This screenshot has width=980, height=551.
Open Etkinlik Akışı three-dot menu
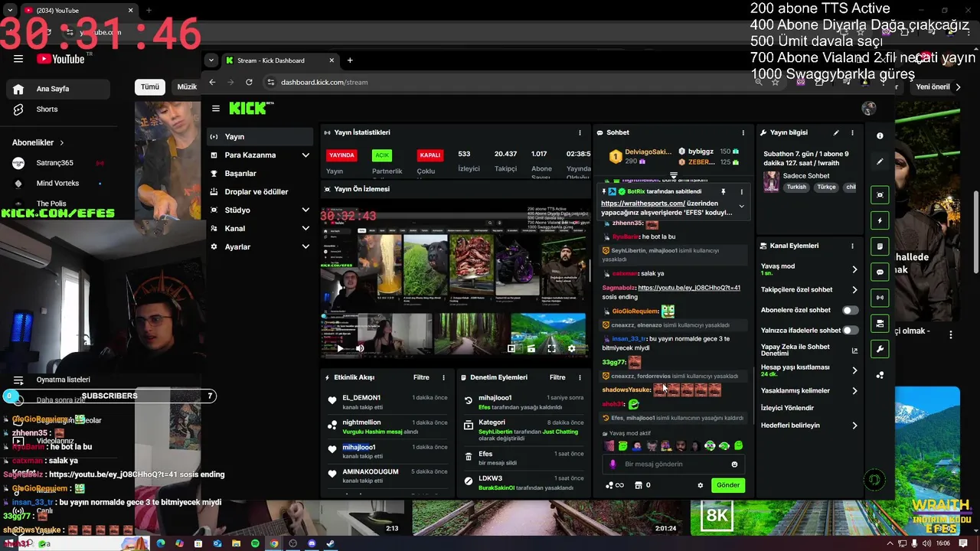[x=443, y=377]
